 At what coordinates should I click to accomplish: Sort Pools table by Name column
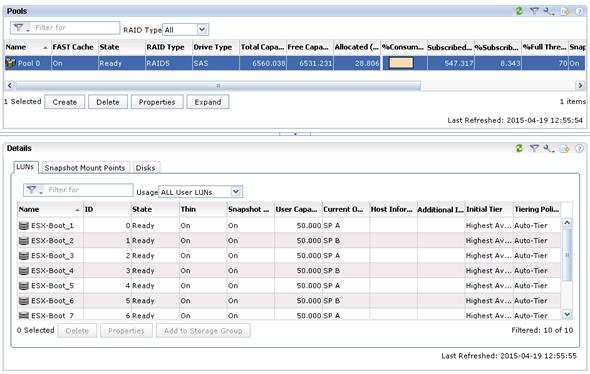click(x=27, y=47)
